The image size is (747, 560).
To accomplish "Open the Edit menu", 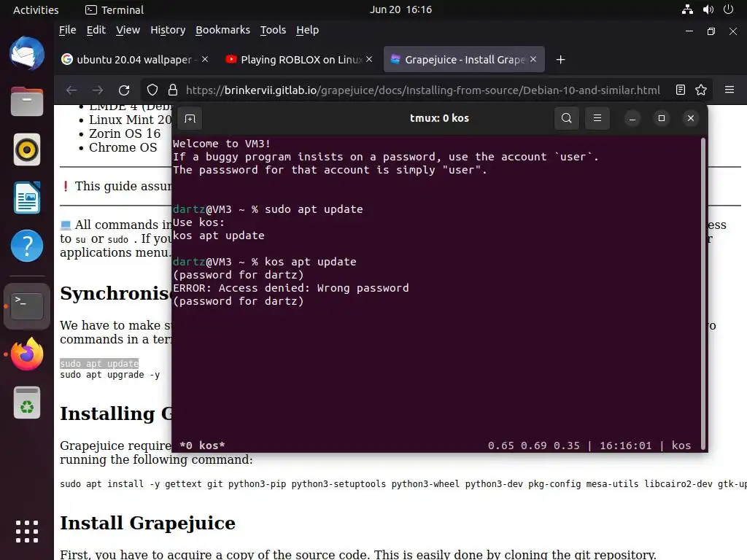I will (96, 30).
